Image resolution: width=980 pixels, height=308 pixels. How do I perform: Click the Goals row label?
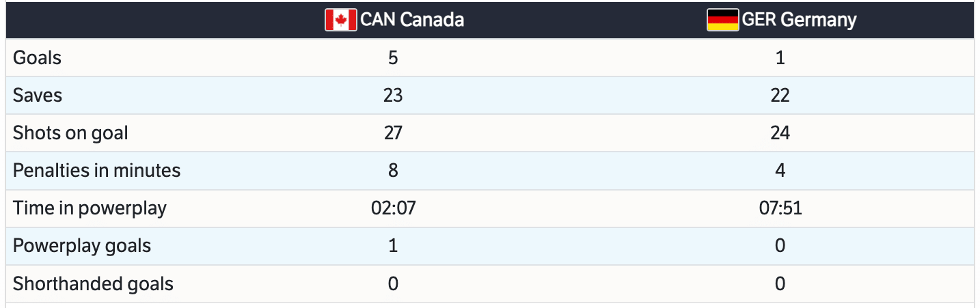[37, 58]
